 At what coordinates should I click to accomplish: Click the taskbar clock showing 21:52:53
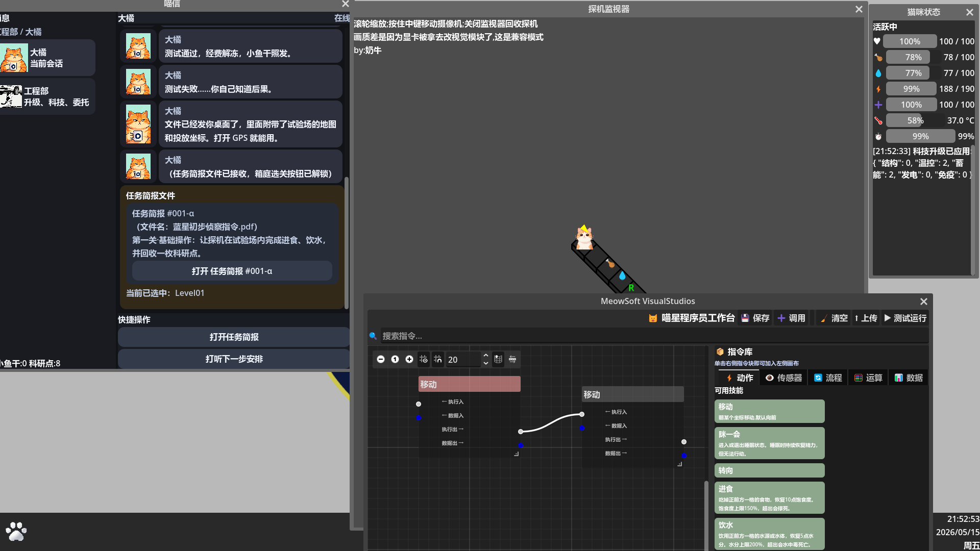(x=963, y=519)
